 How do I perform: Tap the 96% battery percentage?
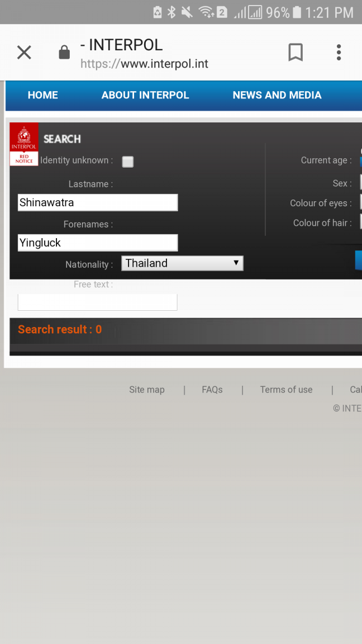[278, 13]
